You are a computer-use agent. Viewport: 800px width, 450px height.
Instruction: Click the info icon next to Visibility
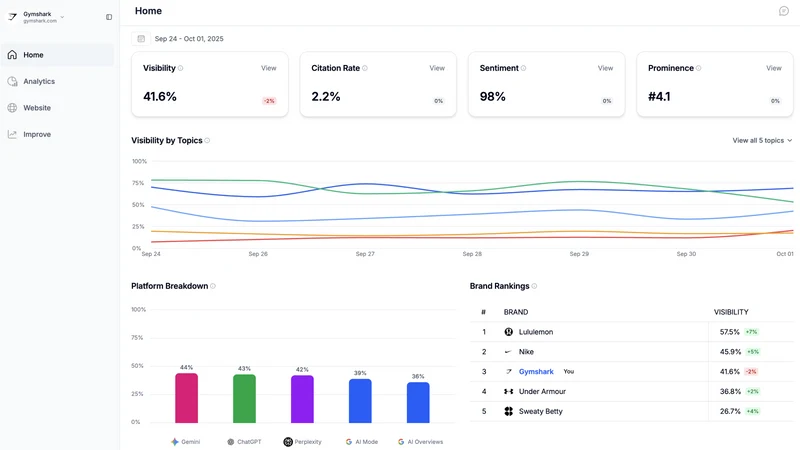[x=181, y=68]
